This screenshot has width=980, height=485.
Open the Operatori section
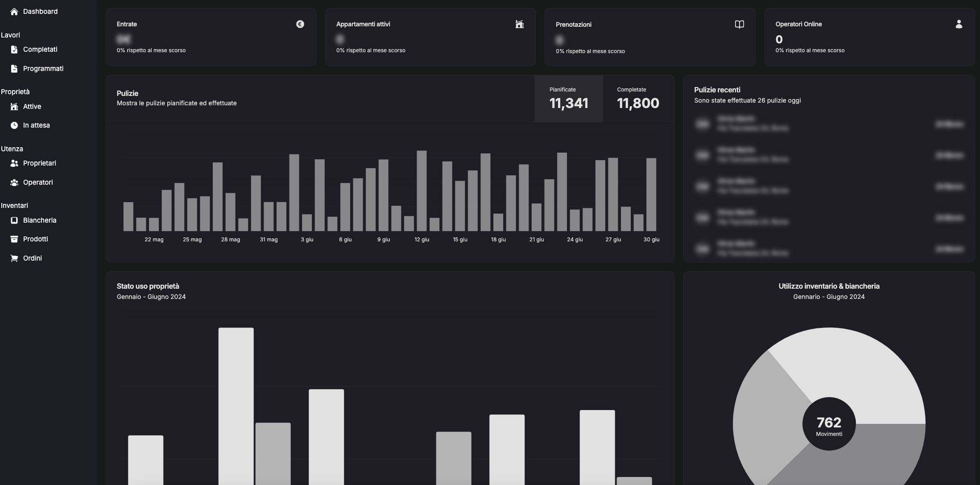(38, 182)
